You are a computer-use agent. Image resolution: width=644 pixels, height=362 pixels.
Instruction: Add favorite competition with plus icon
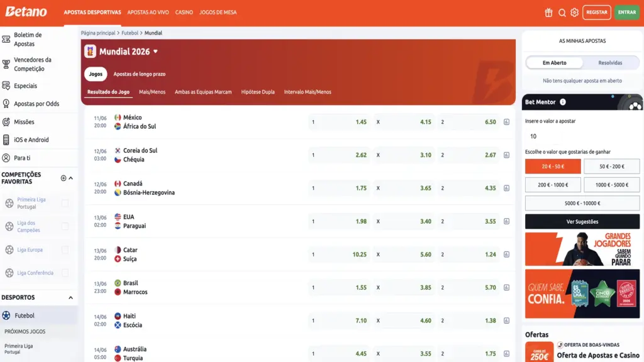[64, 178]
